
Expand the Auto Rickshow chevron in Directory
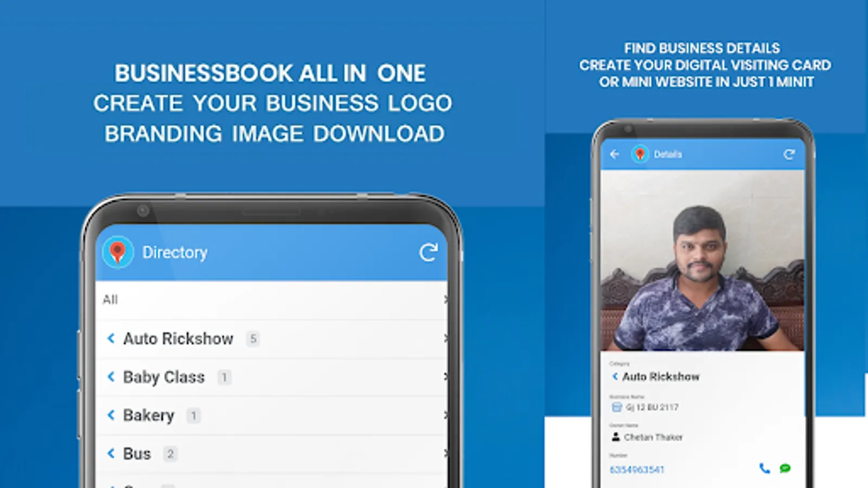[x=111, y=338]
